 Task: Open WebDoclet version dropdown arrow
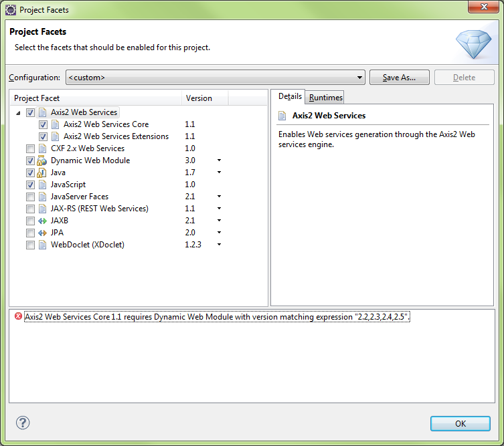(x=219, y=245)
